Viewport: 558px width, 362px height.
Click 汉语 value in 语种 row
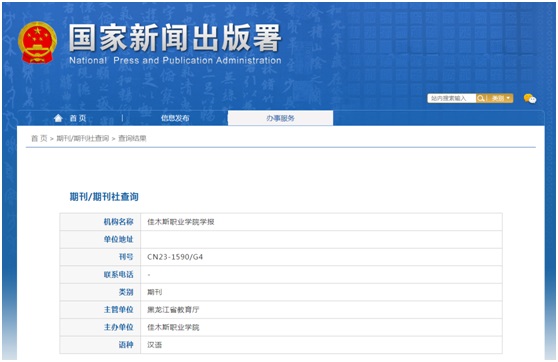[154, 345]
